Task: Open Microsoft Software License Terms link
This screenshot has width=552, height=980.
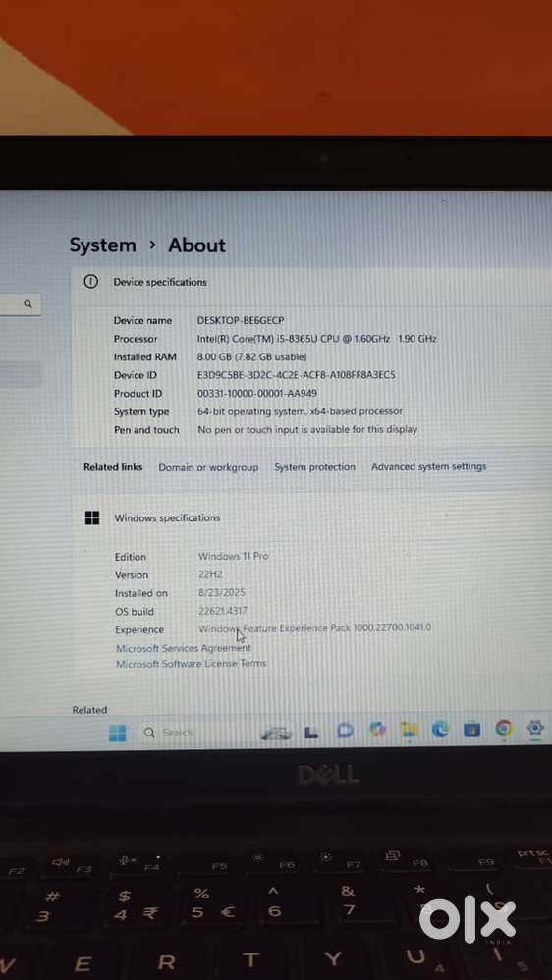Action: coord(192,663)
